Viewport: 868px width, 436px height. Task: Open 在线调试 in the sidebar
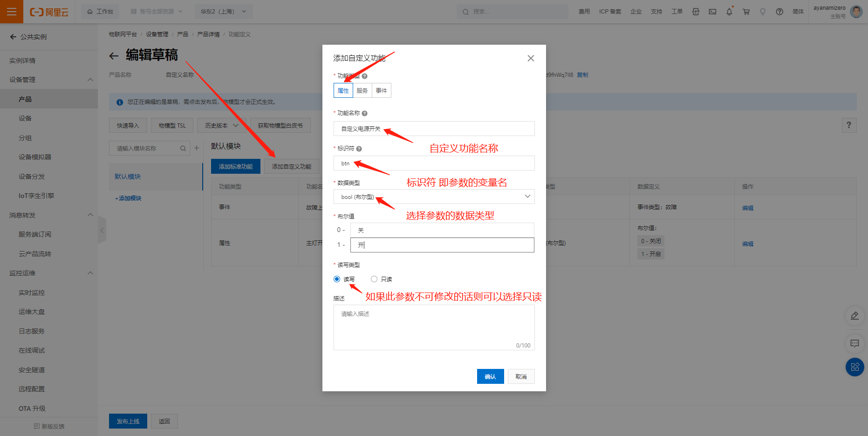point(32,350)
